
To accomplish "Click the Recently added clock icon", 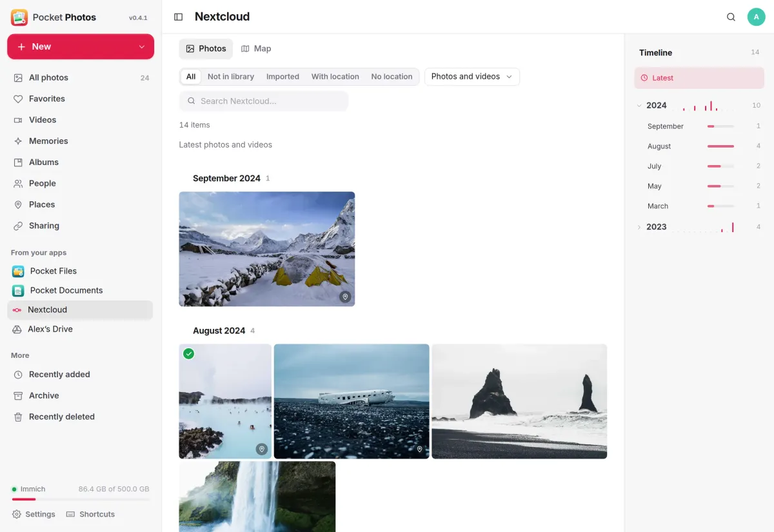I will coord(18,375).
